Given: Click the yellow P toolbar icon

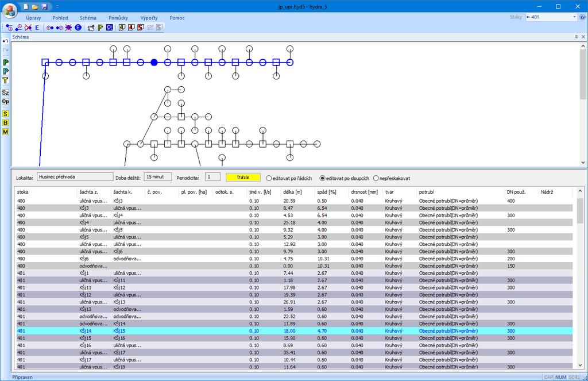Looking at the screenshot, I should (100, 28).
